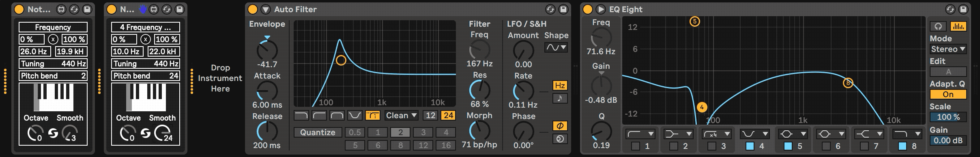The image size is (980, 157).
Task: Click hot-swap icon on first Note device
Action: pos(74,9)
